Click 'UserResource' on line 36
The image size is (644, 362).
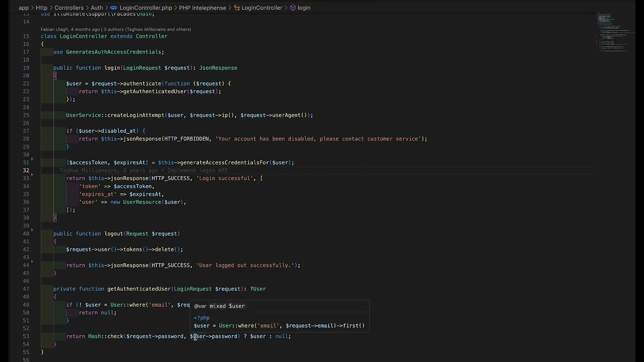pyautogui.click(x=142, y=202)
